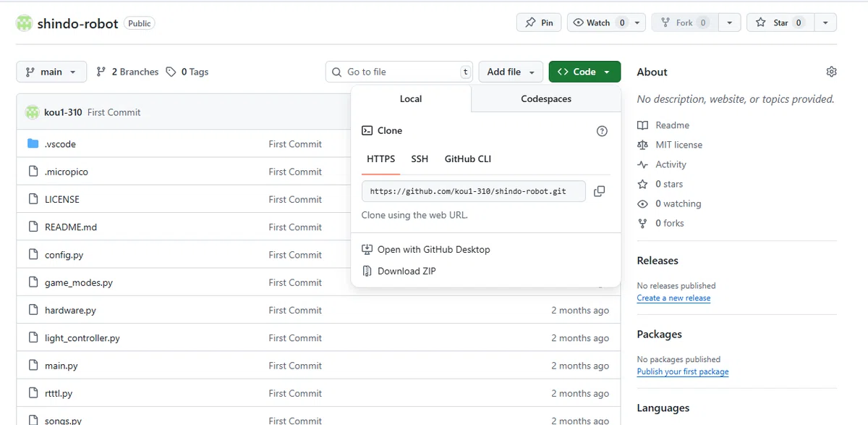Click the shindo-robot repository avatar icon
868x425 pixels.
point(25,23)
